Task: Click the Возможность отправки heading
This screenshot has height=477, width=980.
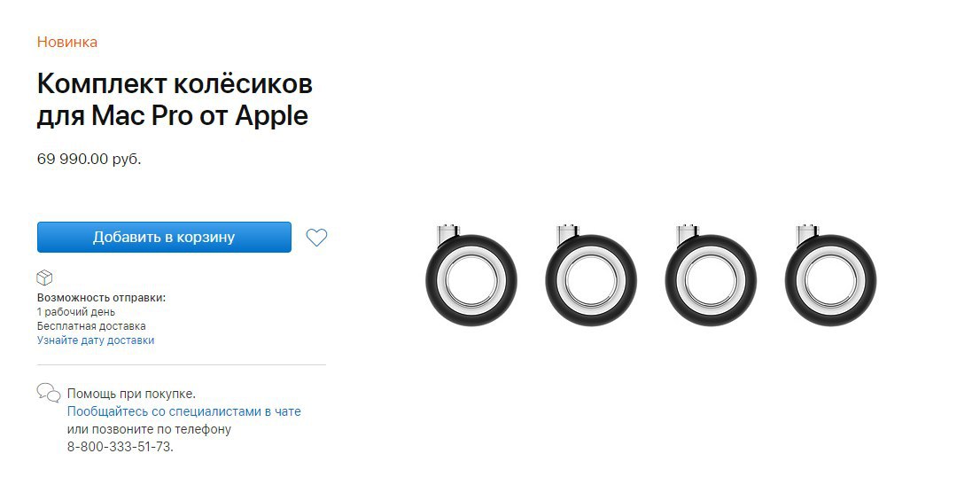Action: [101, 298]
